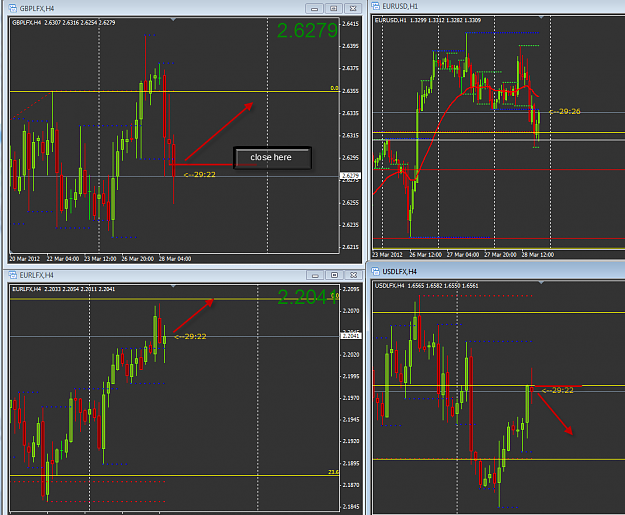
Task: Click the EURLFX,H4 window chart icon
Action: [13, 275]
